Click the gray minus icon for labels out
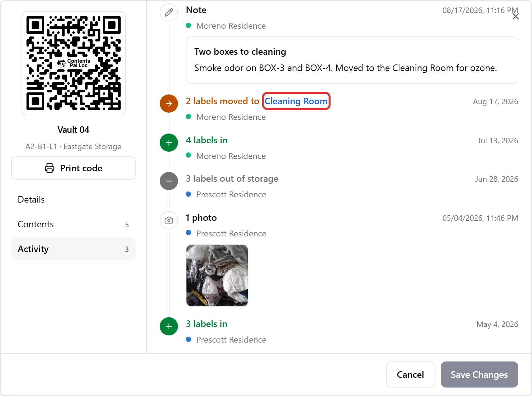The width and height of the screenshot is (532, 396). tap(169, 181)
